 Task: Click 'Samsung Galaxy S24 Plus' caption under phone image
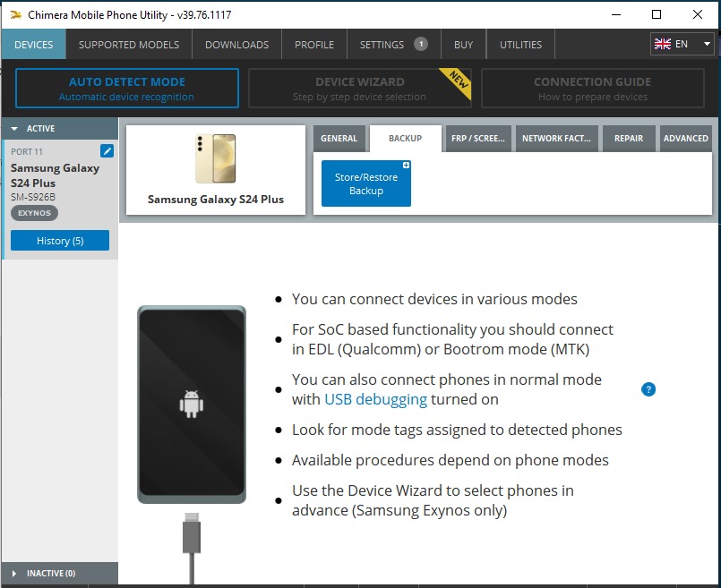click(216, 200)
